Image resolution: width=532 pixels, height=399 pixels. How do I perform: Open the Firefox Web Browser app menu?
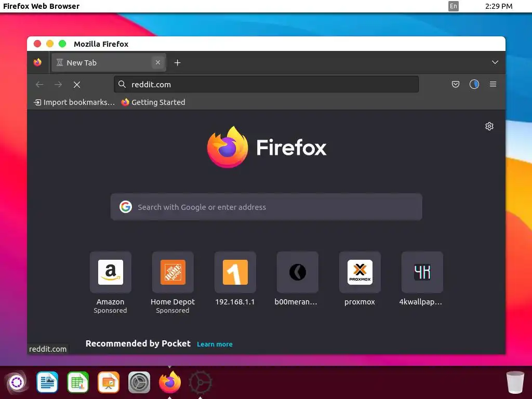pyautogui.click(x=41, y=6)
